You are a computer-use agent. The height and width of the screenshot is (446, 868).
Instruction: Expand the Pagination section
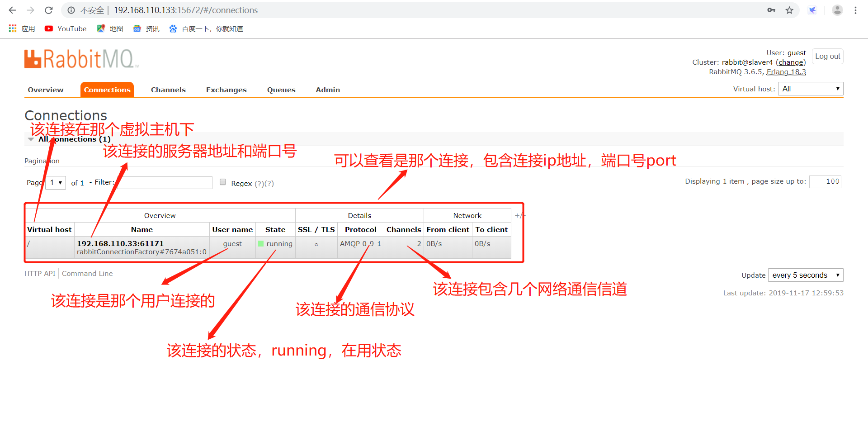[42, 161]
